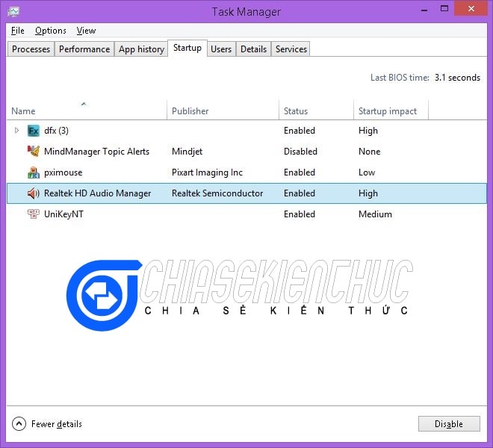The height and width of the screenshot is (448, 493).
Task: Close the Task Manager window
Action: 471,8
